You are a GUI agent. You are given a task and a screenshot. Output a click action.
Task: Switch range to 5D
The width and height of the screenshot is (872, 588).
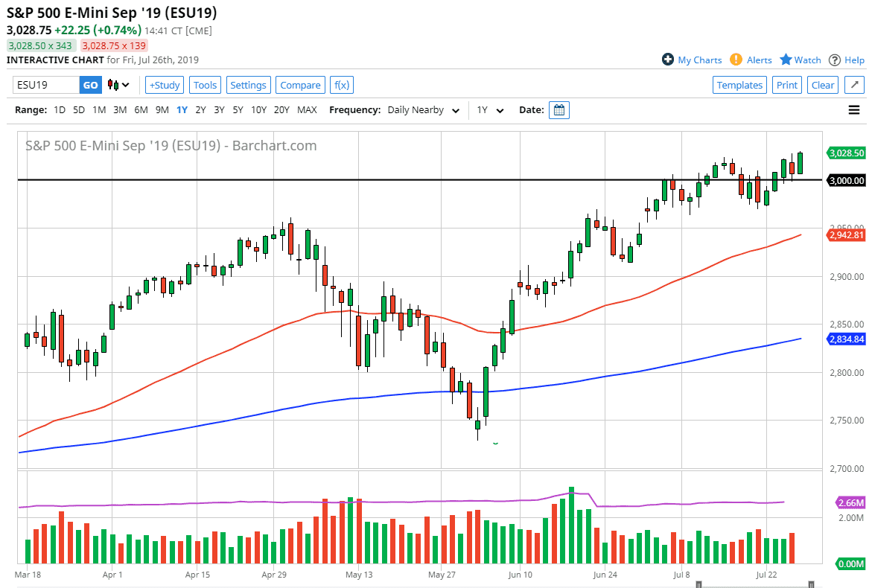78,109
